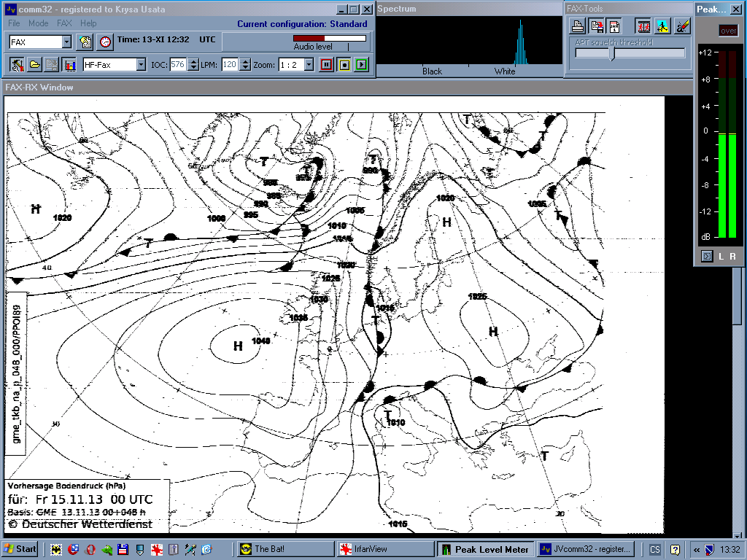
Task: Expand hidden tray icons with chevron
Action: tap(697, 550)
